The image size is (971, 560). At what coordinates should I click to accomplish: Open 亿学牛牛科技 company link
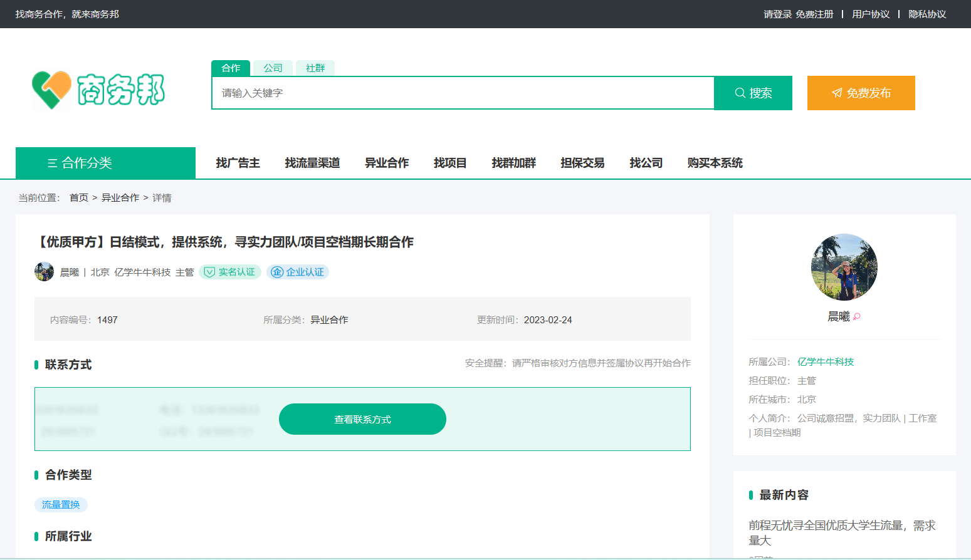click(825, 362)
